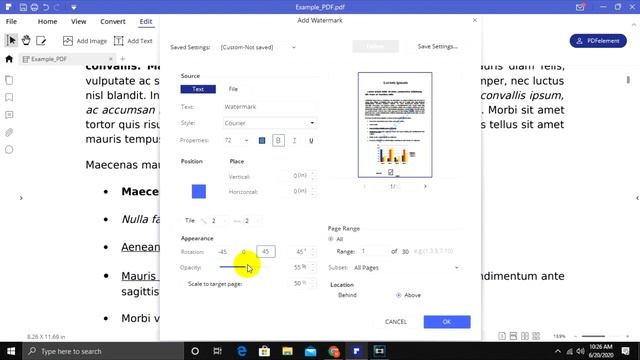Open Windows Start menu

(11, 351)
